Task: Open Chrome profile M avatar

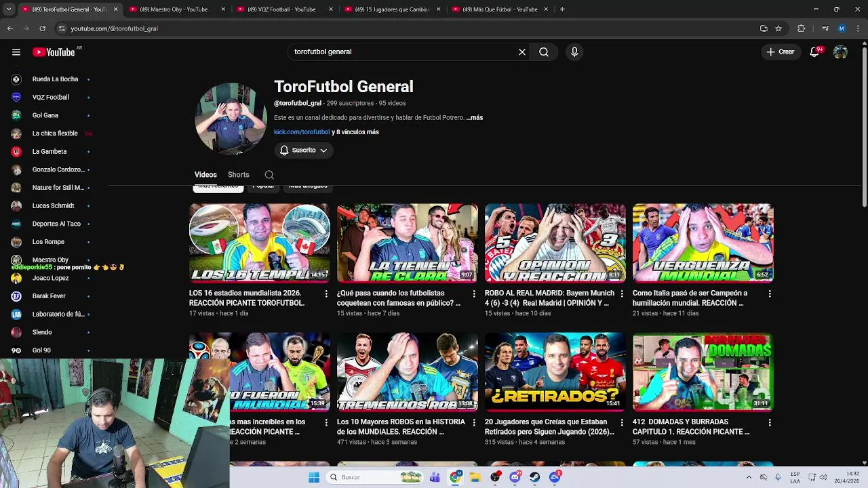Action: [842, 28]
